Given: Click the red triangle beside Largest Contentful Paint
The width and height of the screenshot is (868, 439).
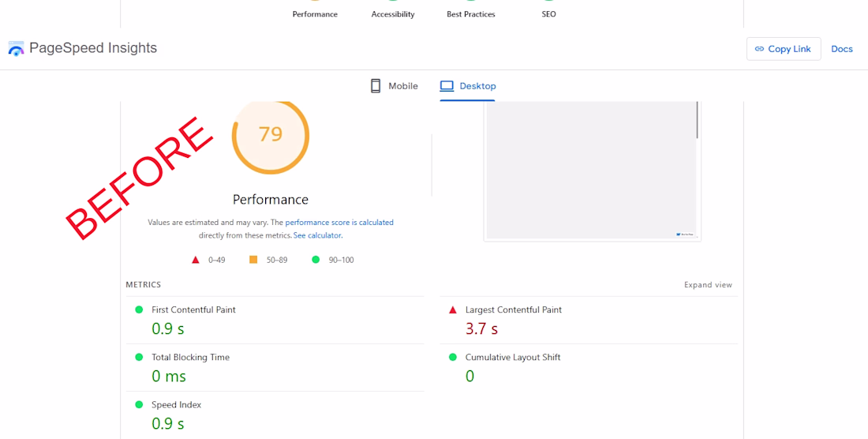Looking at the screenshot, I should click(x=453, y=310).
